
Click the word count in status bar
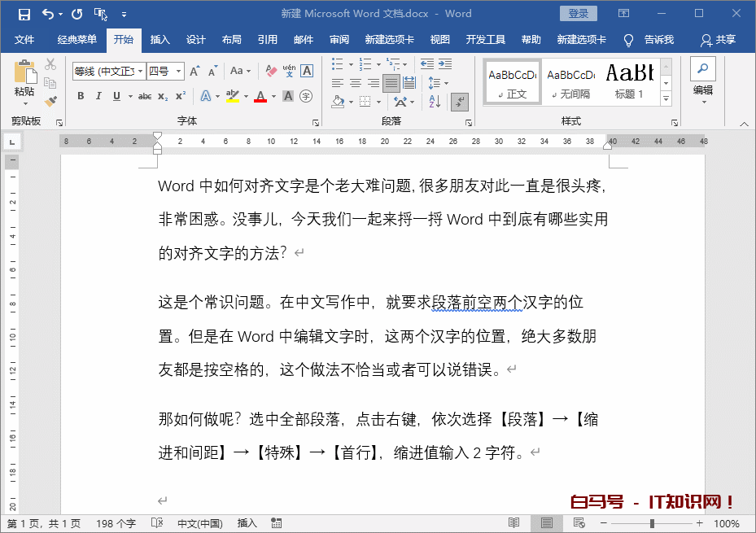tap(116, 523)
